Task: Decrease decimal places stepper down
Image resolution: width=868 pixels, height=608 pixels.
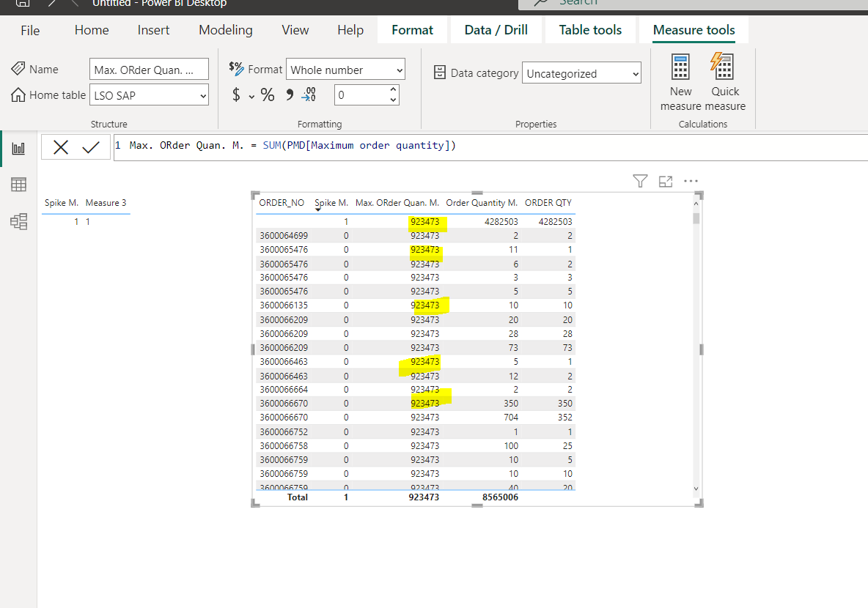Action: click(393, 100)
